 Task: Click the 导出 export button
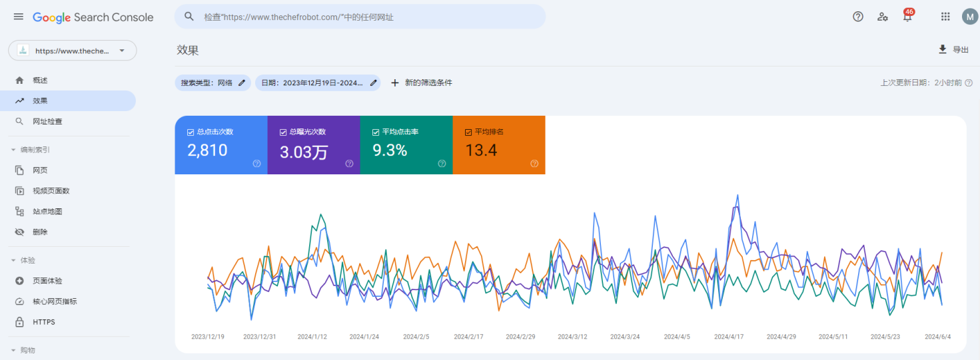click(953, 49)
